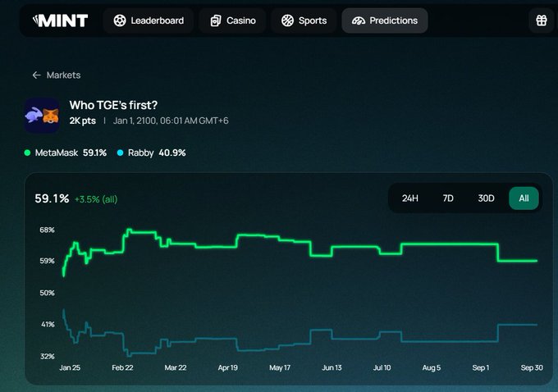The image size is (558, 392).
Task: Click the 41% y-axis label
Action: coord(48,325)
